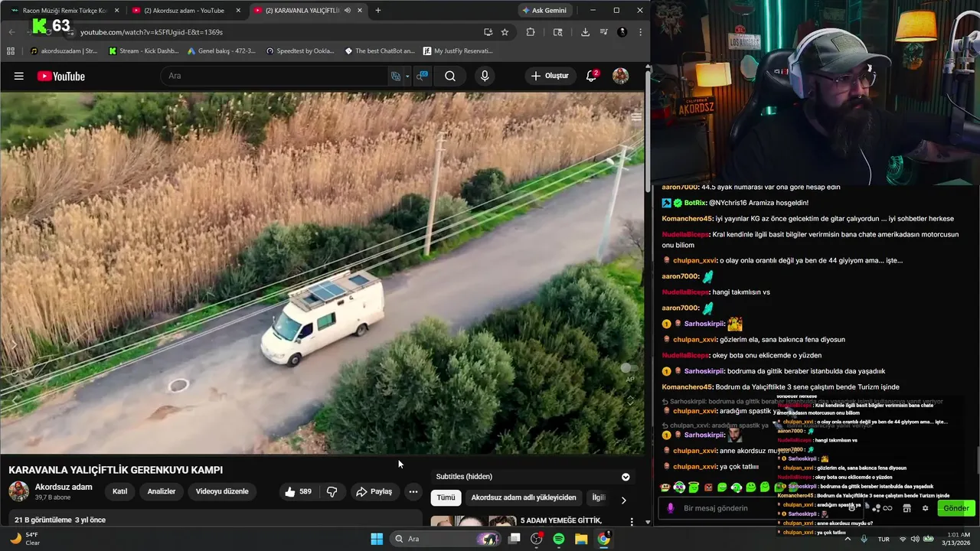Open Spotify from the taskbar
Image resolution: width=980 pixels, height=551 pixels.
click(x=559, y=539)
